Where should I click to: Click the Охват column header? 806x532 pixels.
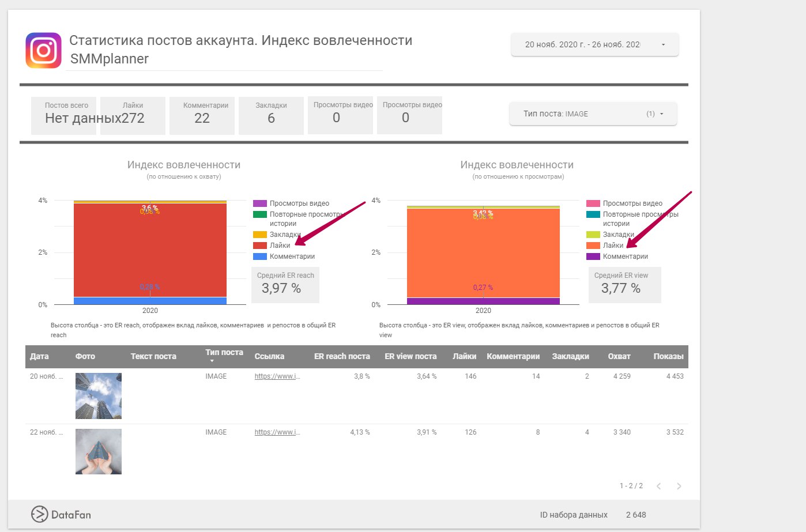pyautogui.click(x=619, y=356)
